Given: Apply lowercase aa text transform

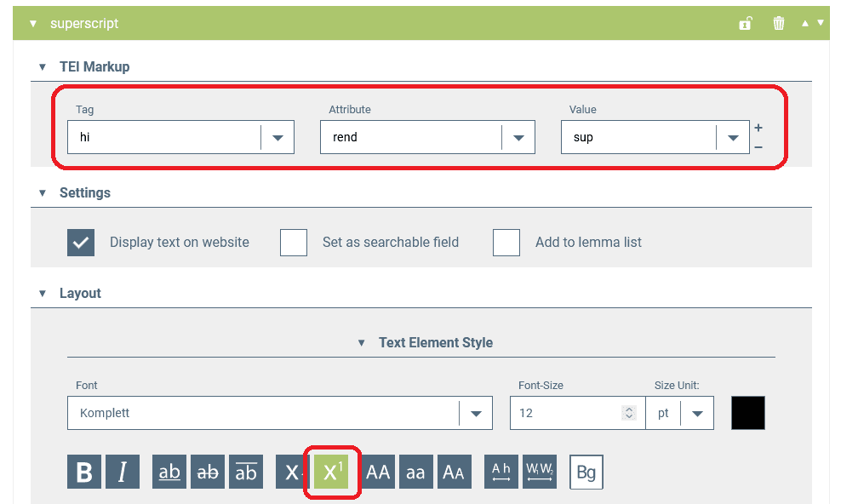Looking at the screenshot, I should coord(415,472).
